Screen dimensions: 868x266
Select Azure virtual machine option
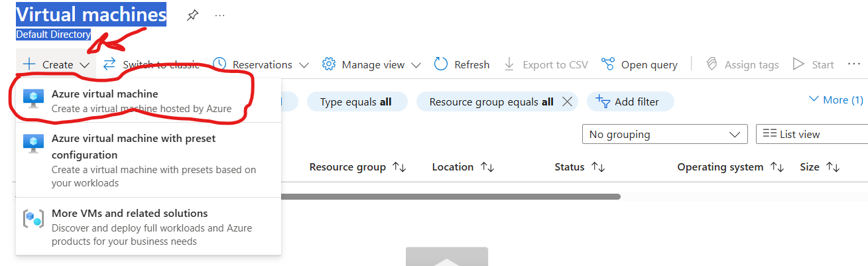pos(149,101)
